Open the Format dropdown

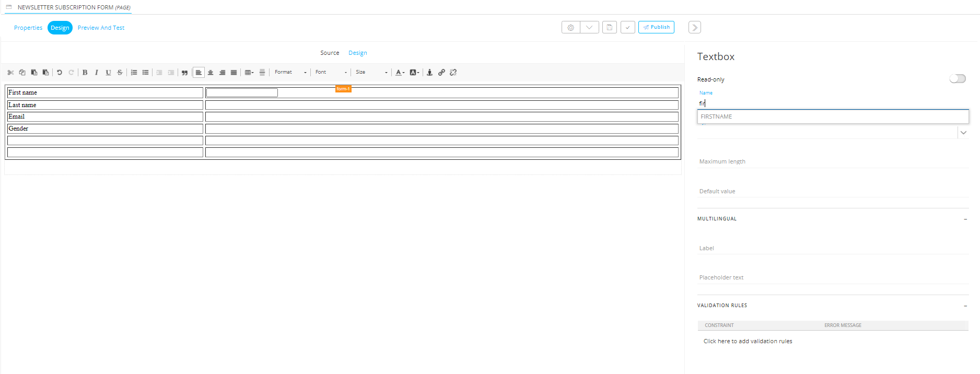(x=290, y=73)
